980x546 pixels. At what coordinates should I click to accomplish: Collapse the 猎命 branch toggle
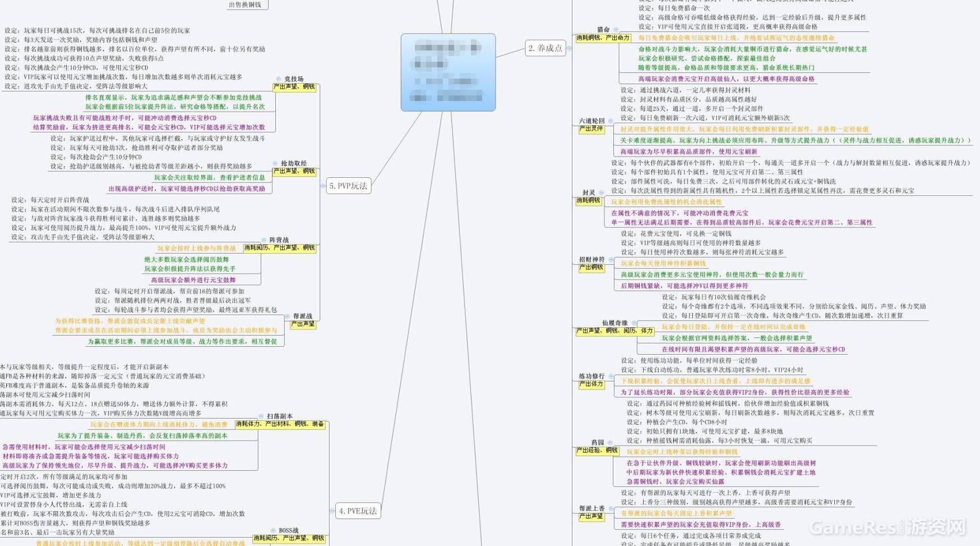(616, 30)
